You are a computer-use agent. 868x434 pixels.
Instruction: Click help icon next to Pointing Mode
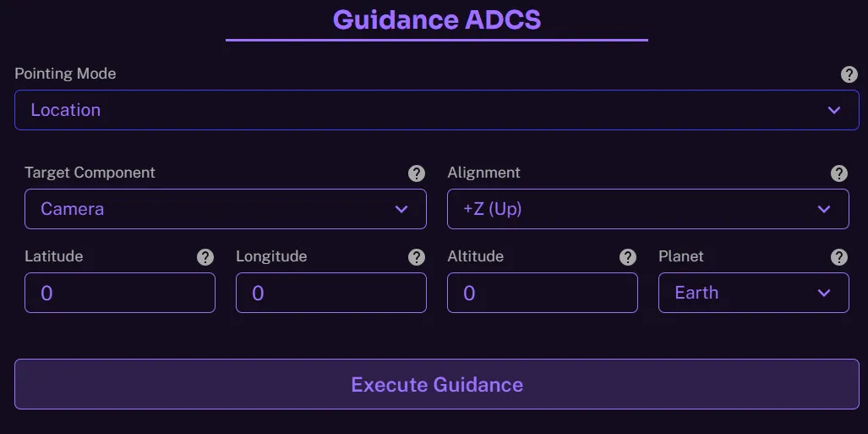pyautogui.click(x=849, y=74)
